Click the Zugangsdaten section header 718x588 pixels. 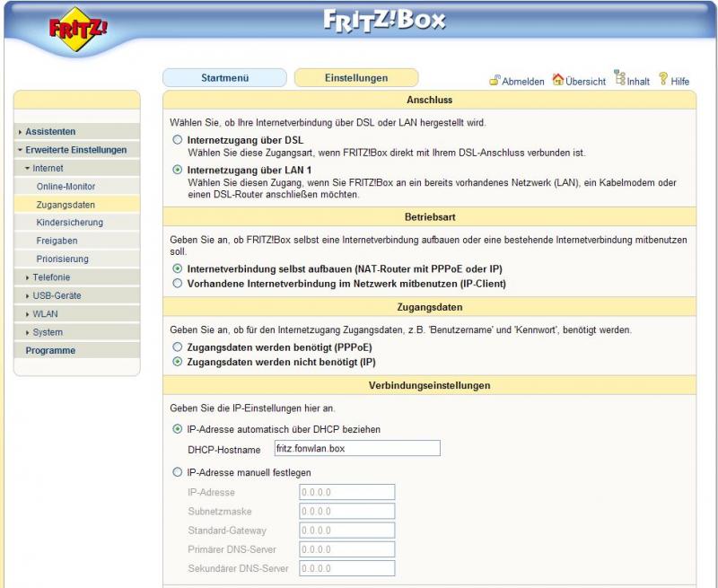click(x=430, y=307)
